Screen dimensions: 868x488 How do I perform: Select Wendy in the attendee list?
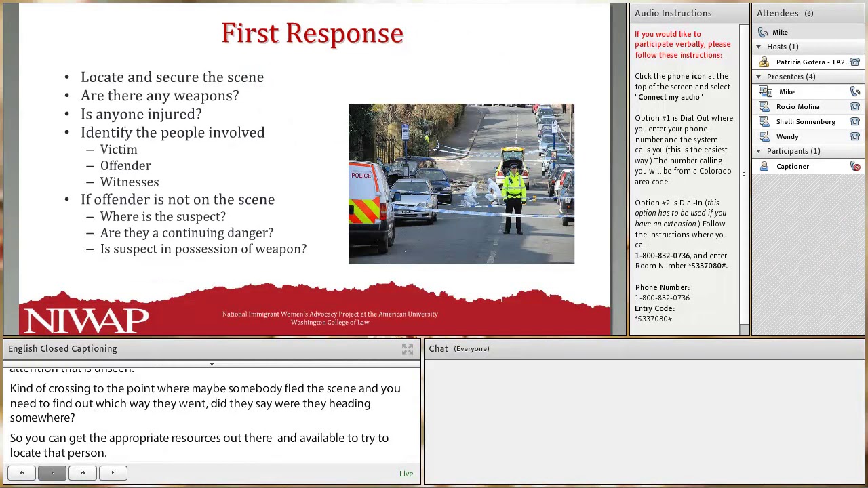pyautogui.click(x=808, y=137)
